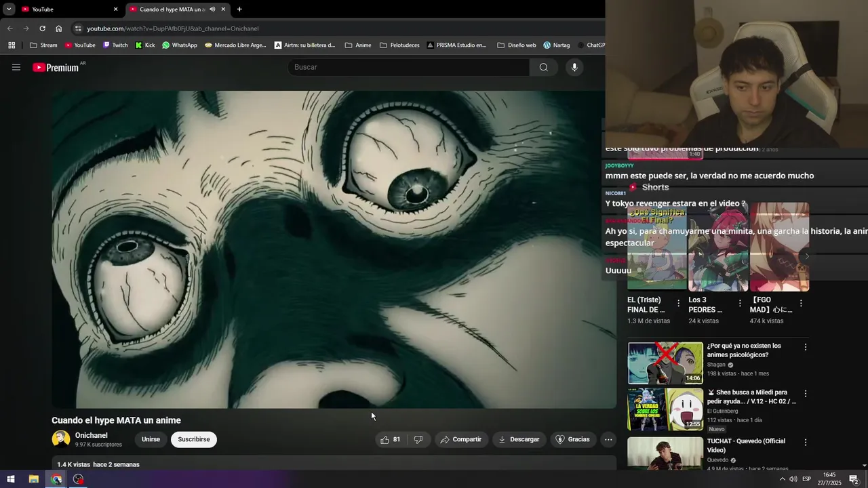Open the TUCHAT Quevedo video thumbnail
868x488 pixels.
[665, 453]
